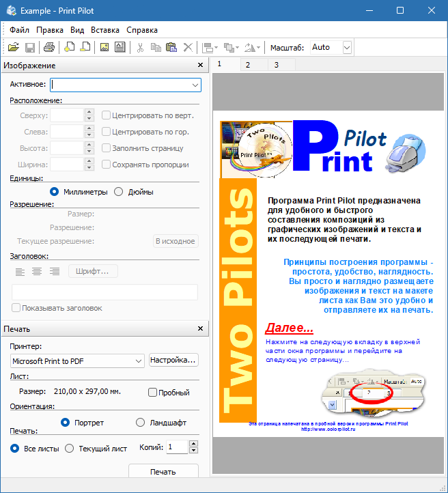Click the rotate/flip toolbar icon
Viewport: 448px width, 493px height.
[250, 48]
